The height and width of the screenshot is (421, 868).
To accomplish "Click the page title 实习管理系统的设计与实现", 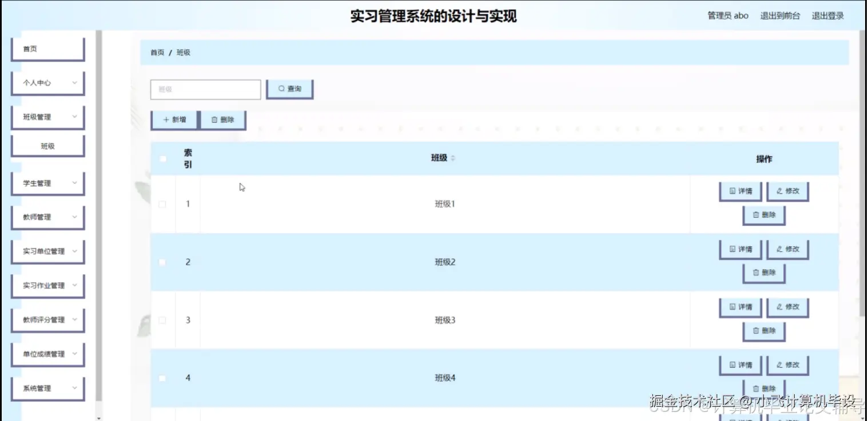I will coord(433,16).
